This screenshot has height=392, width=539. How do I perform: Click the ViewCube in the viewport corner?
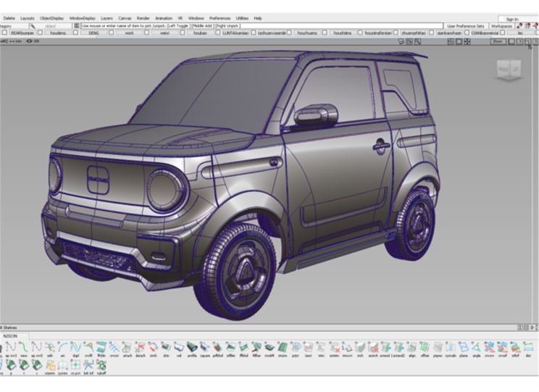click(507, 70)
